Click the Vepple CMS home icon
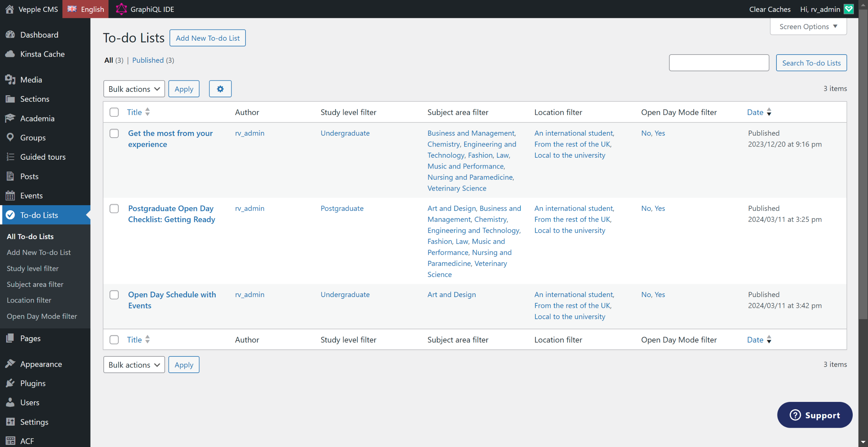This screenshot has width=868, height=447. (x=9, y=9)
